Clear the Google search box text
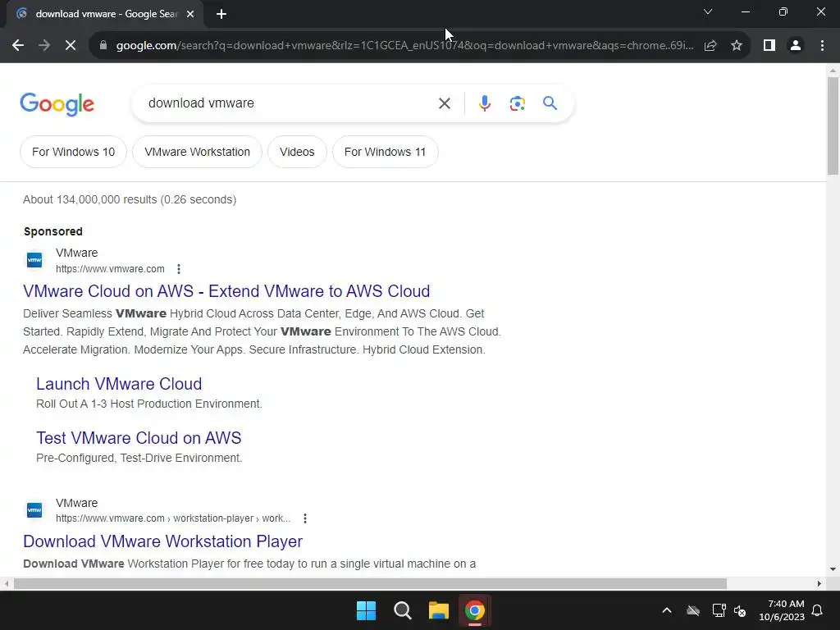The width and height of the screenshot is (840, 630). pos(445,103)
